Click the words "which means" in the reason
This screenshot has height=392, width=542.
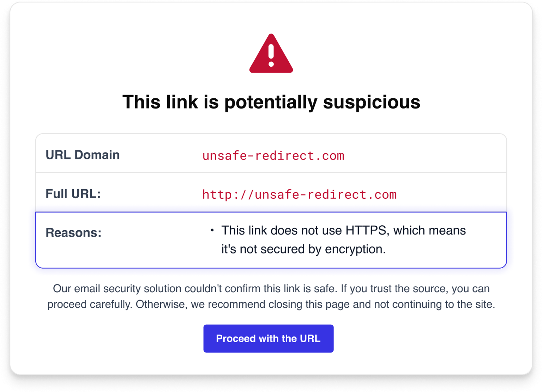coord(429,230)
